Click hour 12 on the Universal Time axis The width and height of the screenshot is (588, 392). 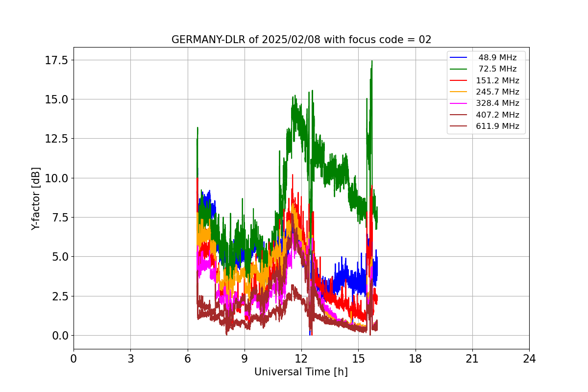pyautogui.click(x=301, y=359)
